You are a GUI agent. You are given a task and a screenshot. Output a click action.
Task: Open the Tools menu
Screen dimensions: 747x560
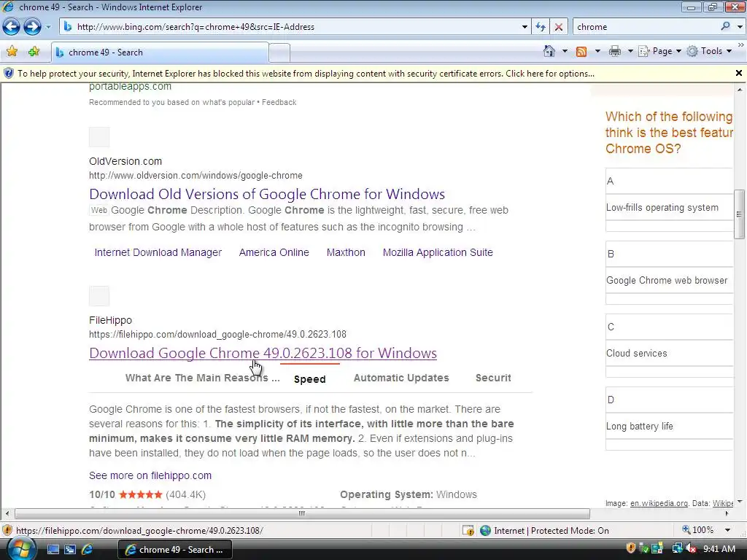tap(709, 51)
